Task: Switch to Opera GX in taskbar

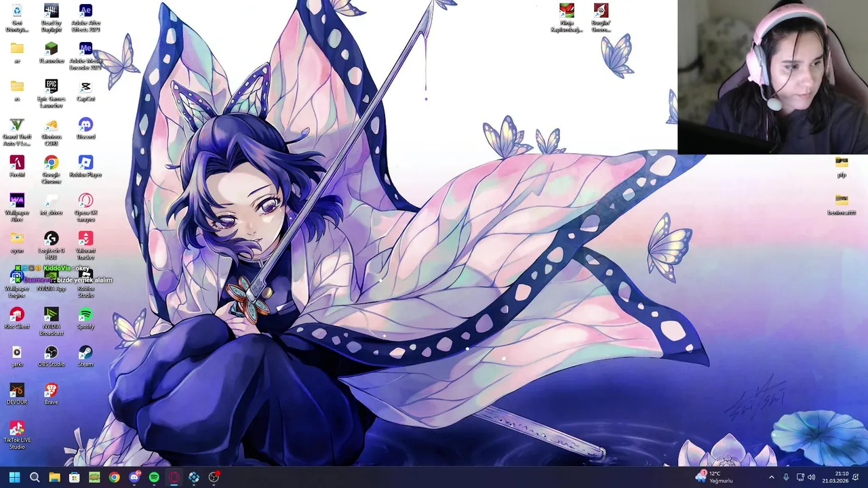Action: tap(174, 477)
